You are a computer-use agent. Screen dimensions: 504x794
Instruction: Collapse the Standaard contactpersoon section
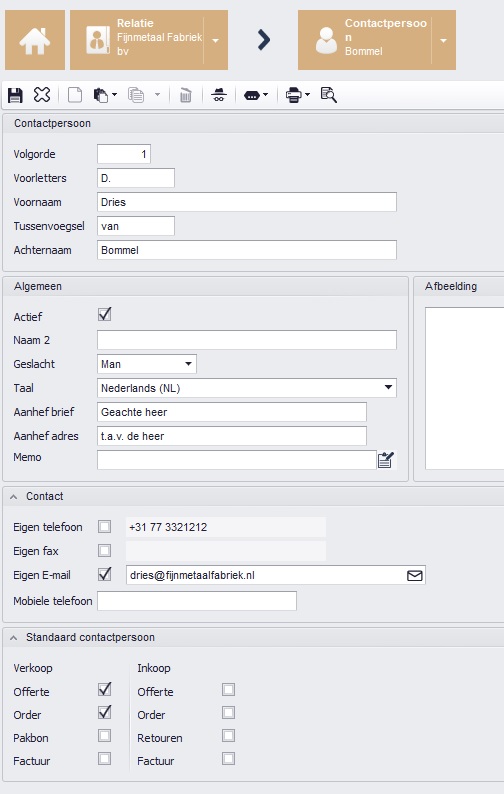[14, 638]
